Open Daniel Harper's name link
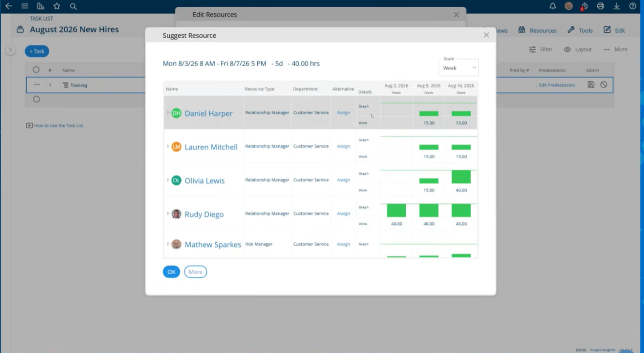The height and width of the screenshot is (353, 644). 208,113
